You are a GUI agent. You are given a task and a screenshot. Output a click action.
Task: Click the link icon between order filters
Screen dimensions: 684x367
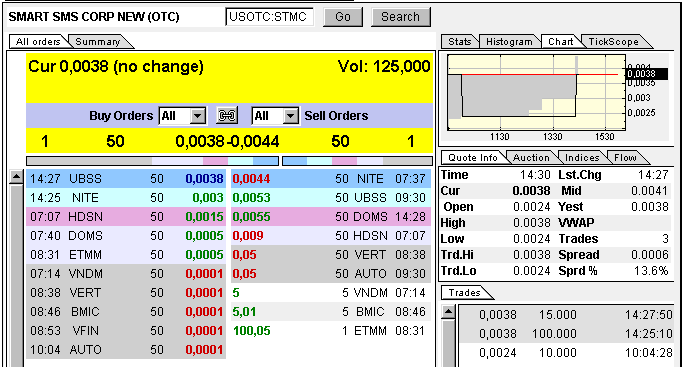pos(227,116)
